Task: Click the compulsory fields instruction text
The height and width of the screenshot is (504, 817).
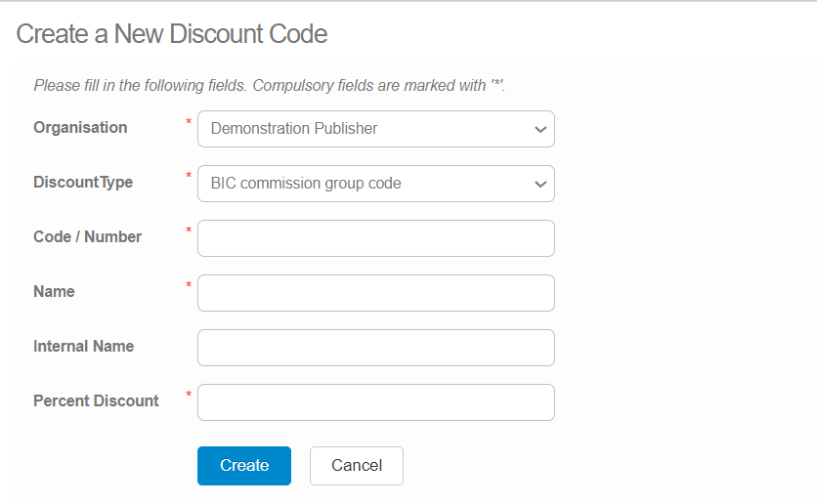Action: (270, 85)
